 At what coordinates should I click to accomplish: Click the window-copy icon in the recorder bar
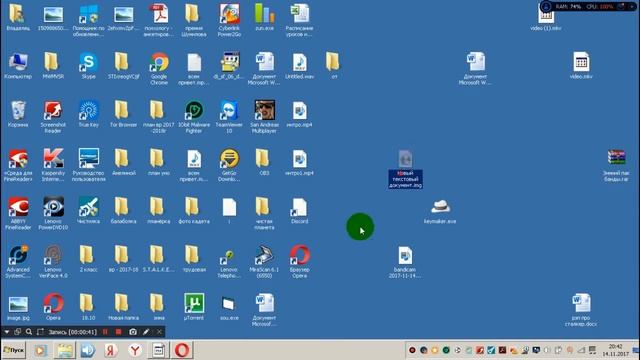point(17,332)
